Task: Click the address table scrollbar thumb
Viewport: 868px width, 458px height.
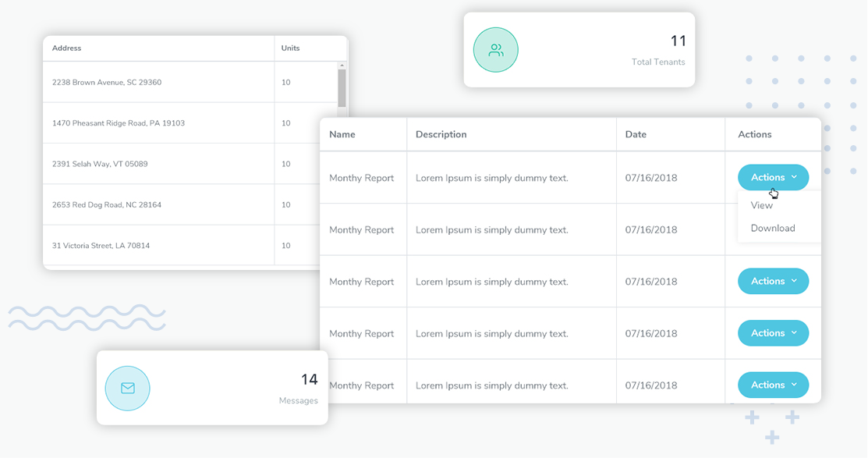Action: coord(342,88)
